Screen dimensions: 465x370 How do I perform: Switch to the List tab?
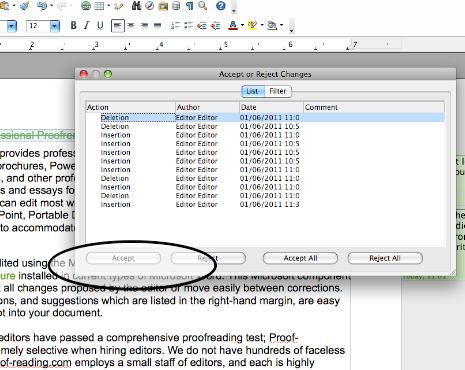pos(252,91)
